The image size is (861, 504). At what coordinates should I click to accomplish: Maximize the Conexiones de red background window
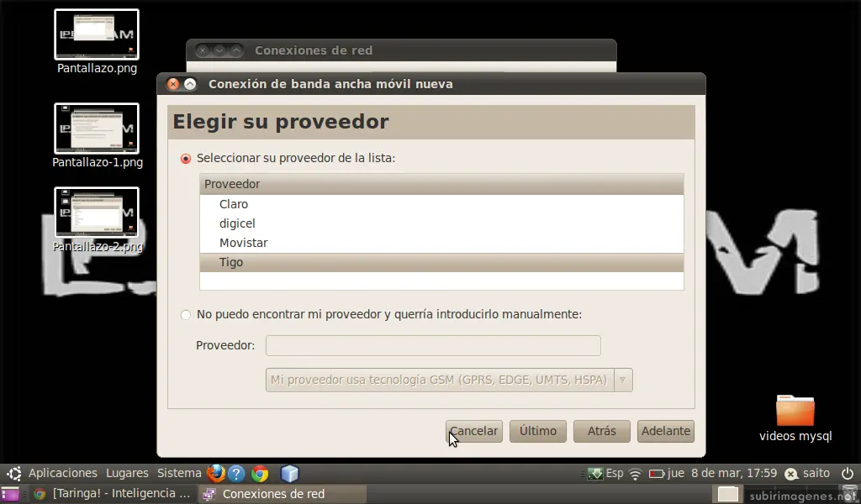pos(236,50)
